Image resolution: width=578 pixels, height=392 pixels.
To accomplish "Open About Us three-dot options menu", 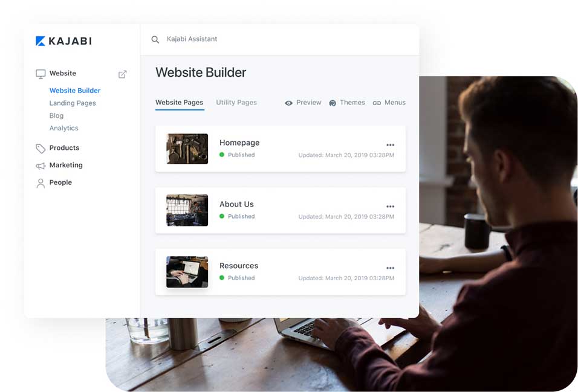I will 390,207.
